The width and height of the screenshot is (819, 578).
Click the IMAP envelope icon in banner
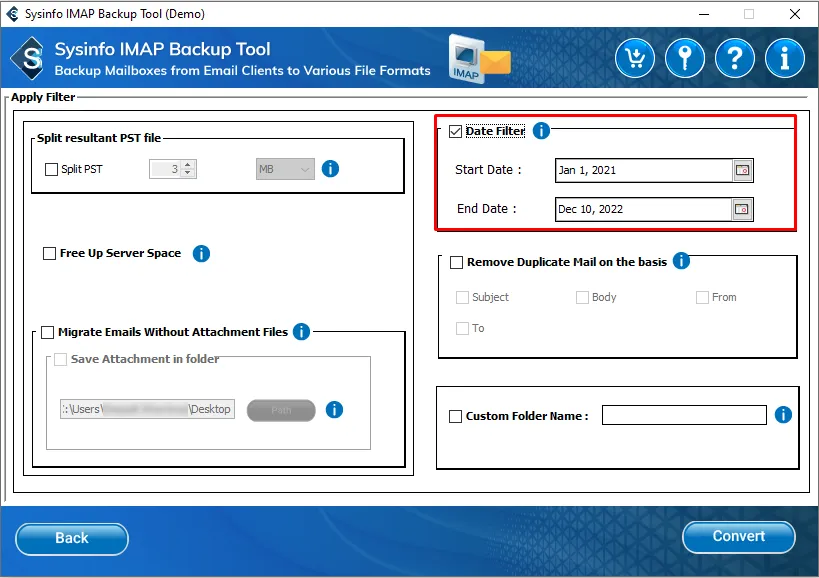tap(479, 58)
